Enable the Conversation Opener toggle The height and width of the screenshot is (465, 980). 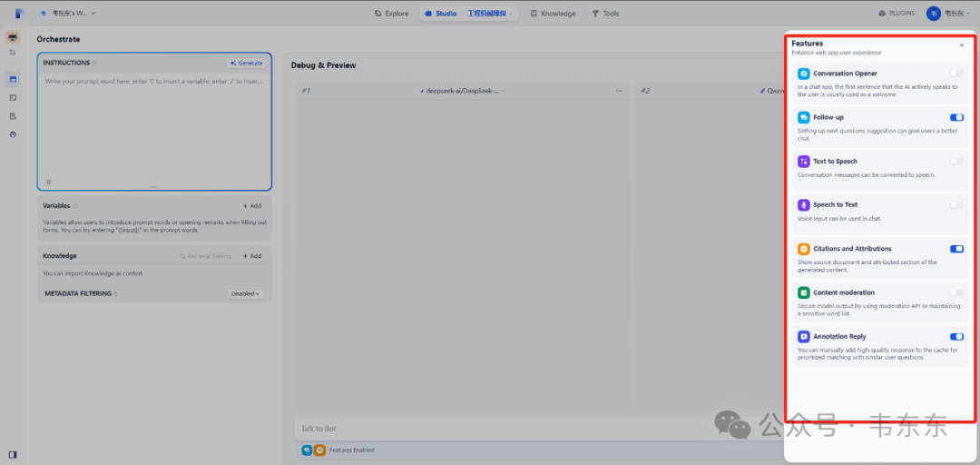956,74
